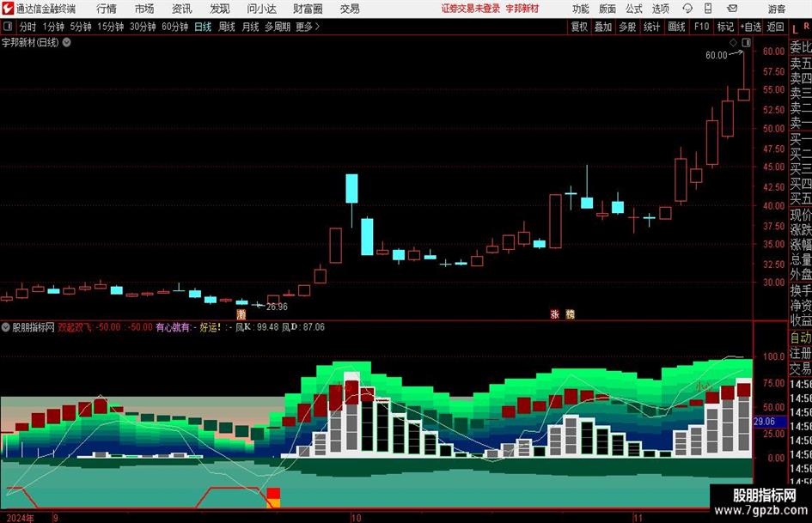The height and width of the screenshot is (523, 812).
Task: Click the diamond icon above the chart
Action: coord(733,42)
